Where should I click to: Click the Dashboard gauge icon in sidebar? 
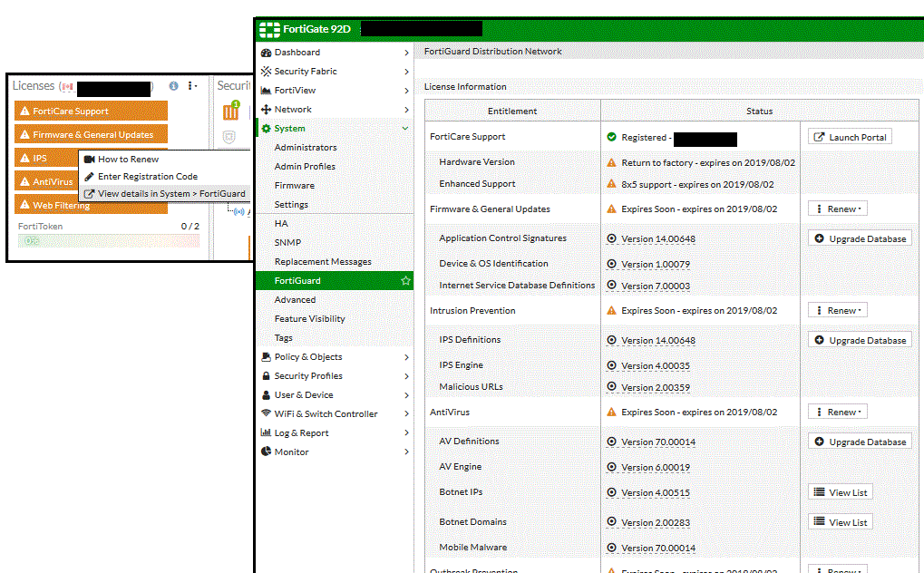[266, 53]
